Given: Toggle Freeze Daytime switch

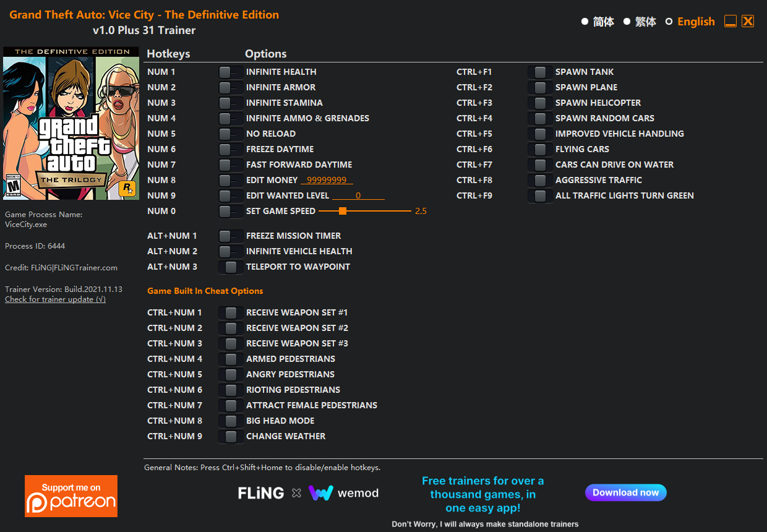Looking at the screenshot, I should pos(231,149).
